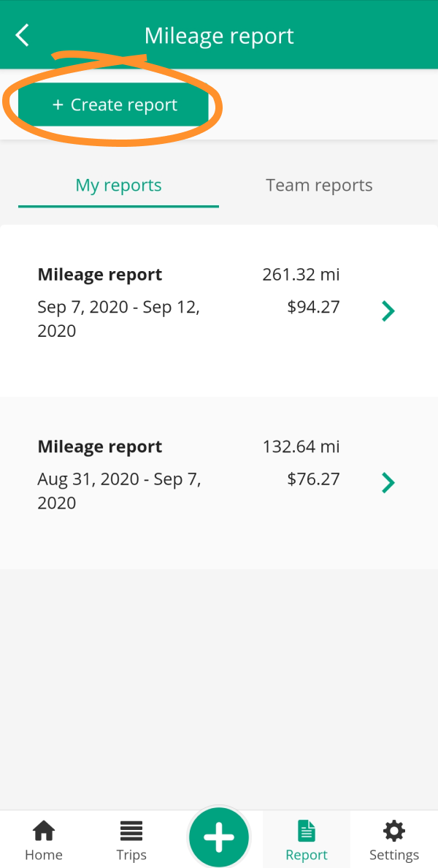Switch to the Team reports tab
Screen dimensions: 438x868
pos(318,185)
